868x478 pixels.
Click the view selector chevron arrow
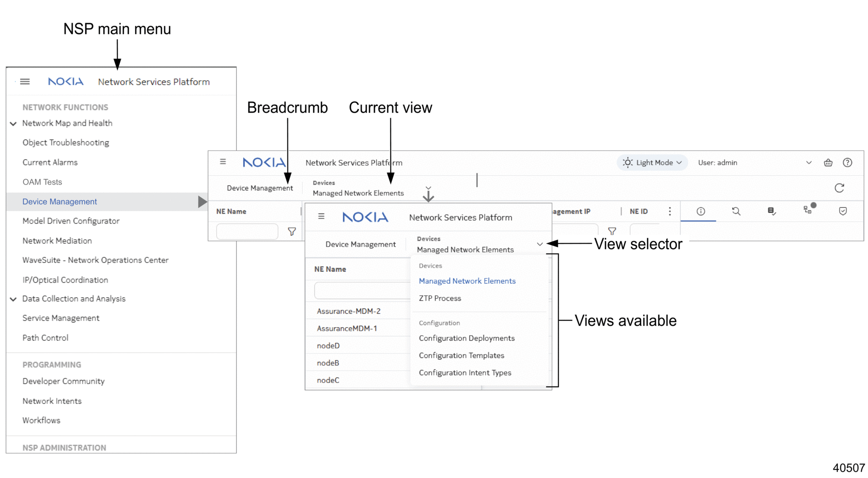click(x=539, y=244)
